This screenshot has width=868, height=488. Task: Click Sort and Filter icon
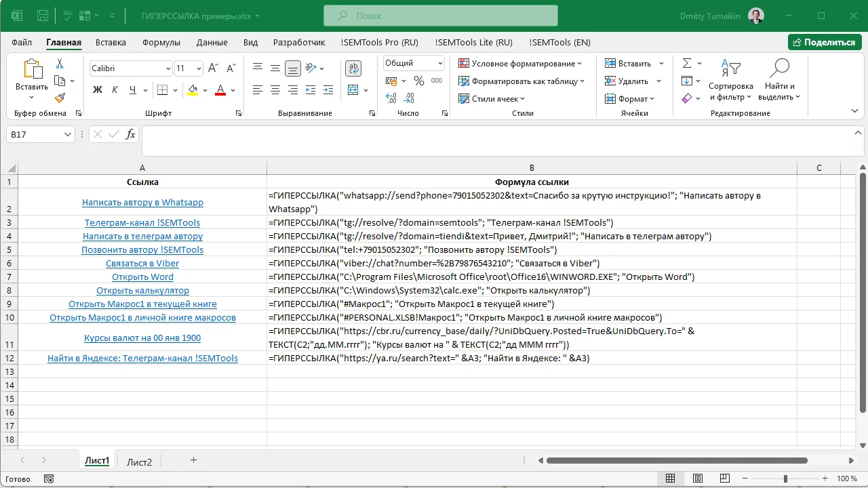tap(730, 68)
